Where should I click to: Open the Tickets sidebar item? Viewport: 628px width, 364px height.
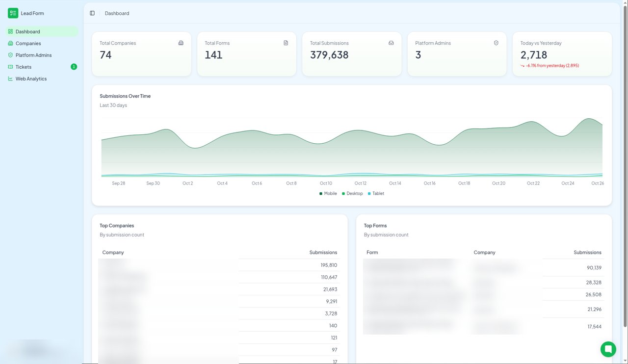point(42,67)
